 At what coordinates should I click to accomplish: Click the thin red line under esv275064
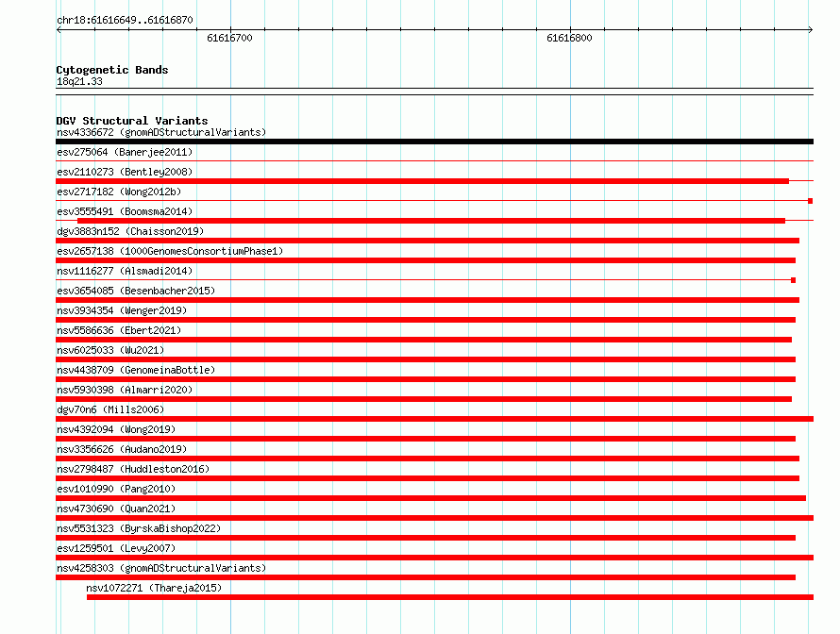point(434,160)
